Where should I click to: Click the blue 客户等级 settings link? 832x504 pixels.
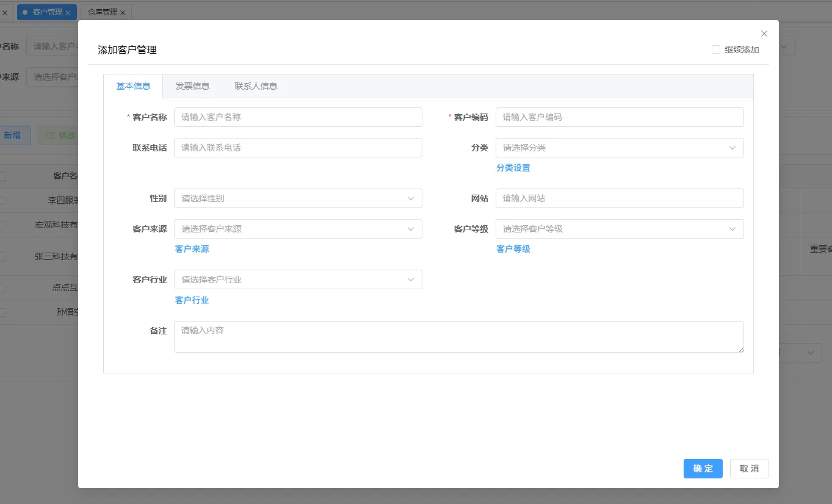pyautogui.click(x=513, y=249)
